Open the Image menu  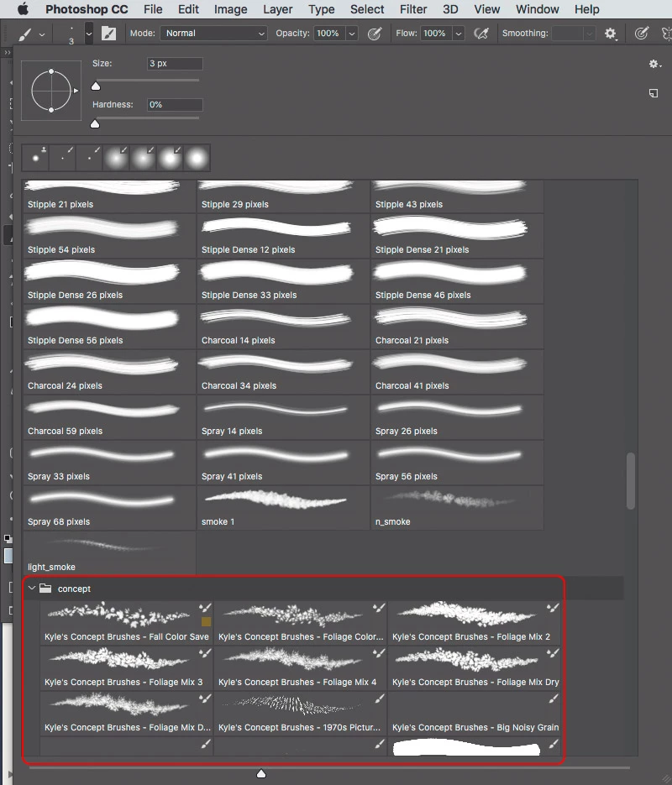230,9
